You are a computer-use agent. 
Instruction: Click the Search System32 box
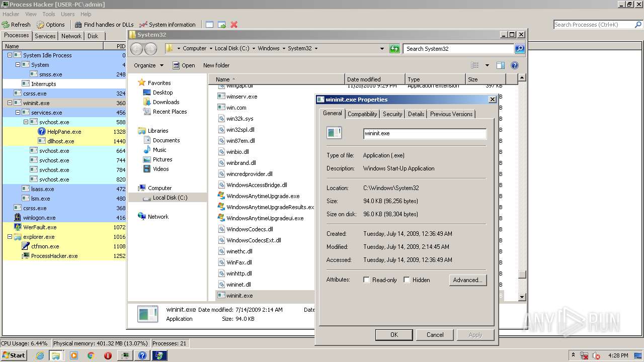tap(458, 49)
